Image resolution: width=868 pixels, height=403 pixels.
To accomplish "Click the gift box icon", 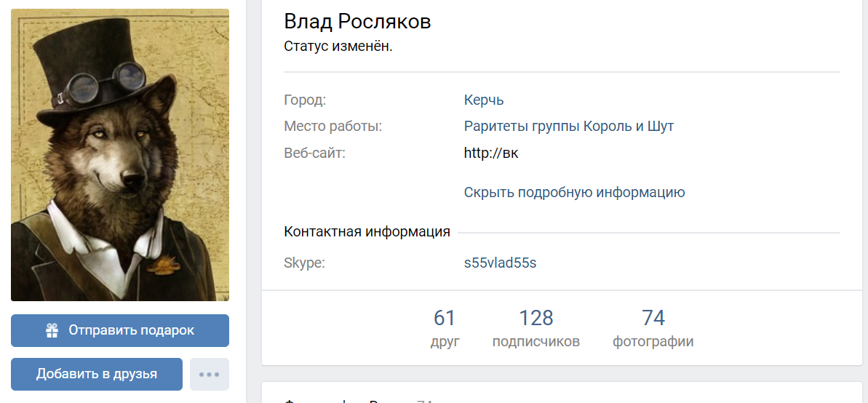I will (x=52, y=330).
